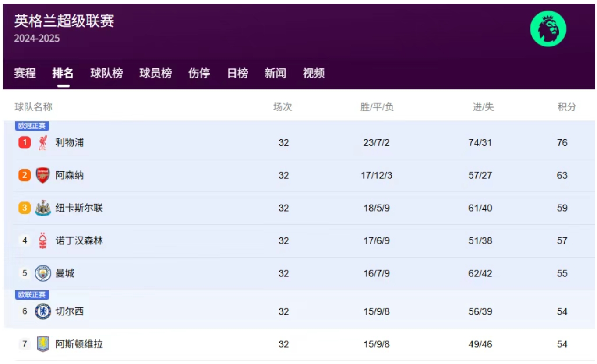Click Manchester City's 62/42 goals value

click(480, 274)
